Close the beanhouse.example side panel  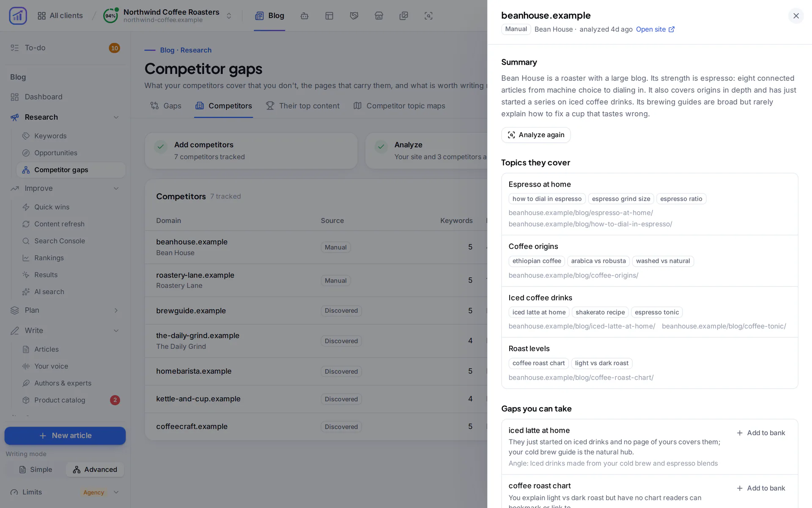pos(796,16)
